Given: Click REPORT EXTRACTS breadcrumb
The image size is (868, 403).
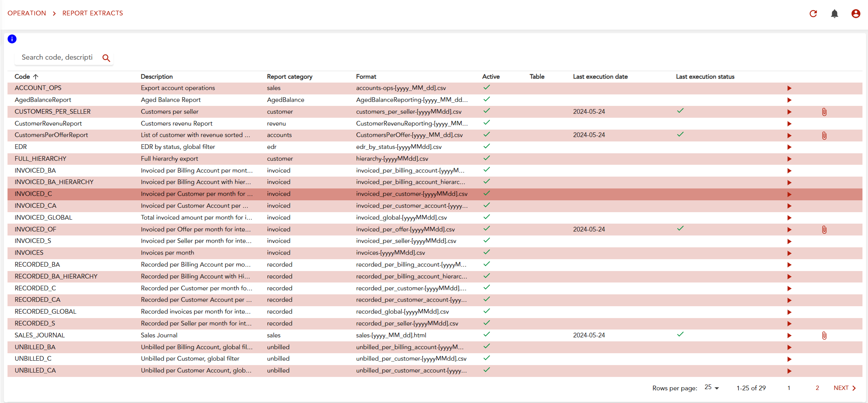Looking at the screenshot, I should [x=92, y=13].
